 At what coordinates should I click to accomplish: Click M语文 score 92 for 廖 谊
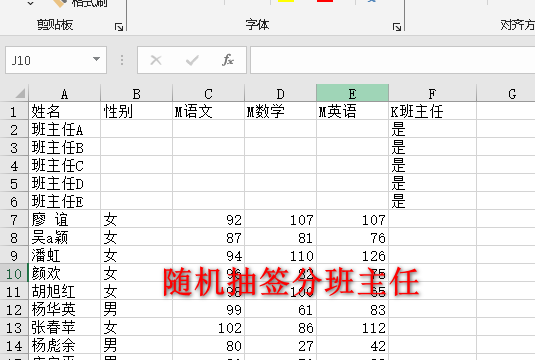tap(208, 219)
